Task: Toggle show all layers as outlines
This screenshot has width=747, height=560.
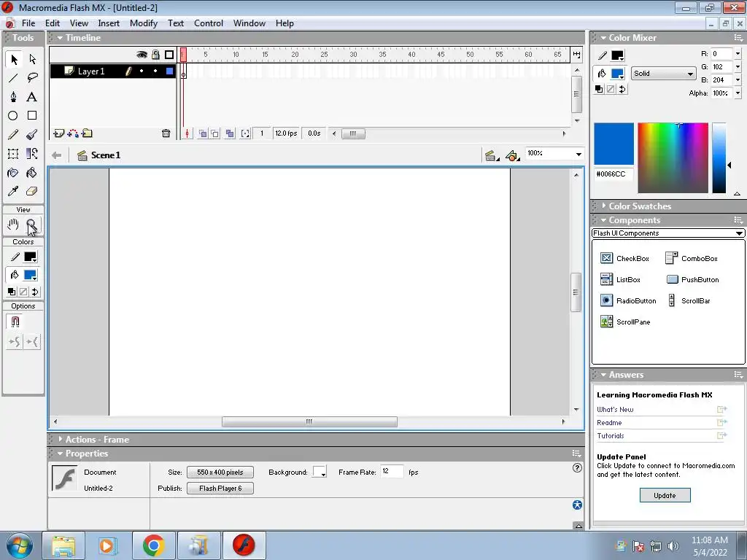Action: click(x=169, y=55)
